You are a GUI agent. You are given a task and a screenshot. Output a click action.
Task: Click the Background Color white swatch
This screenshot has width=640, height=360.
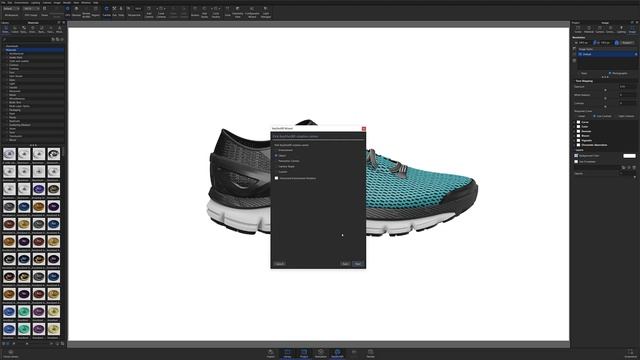pyautogui.click(x=629, y=156)
